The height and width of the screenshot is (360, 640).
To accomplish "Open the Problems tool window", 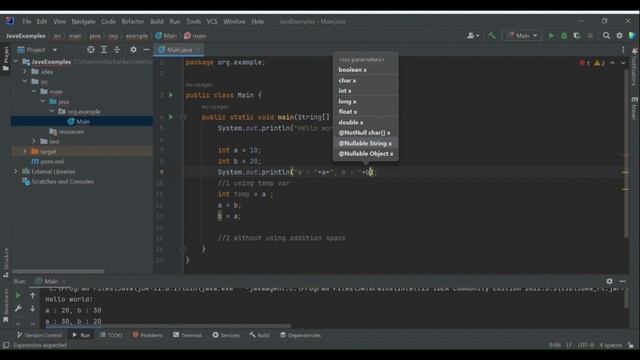I will tap(148, 335).
